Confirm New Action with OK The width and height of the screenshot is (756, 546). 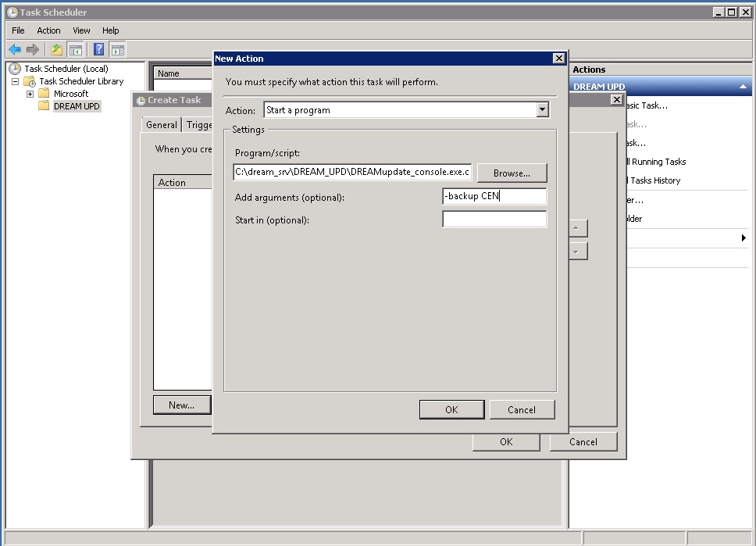coord(451,409)
